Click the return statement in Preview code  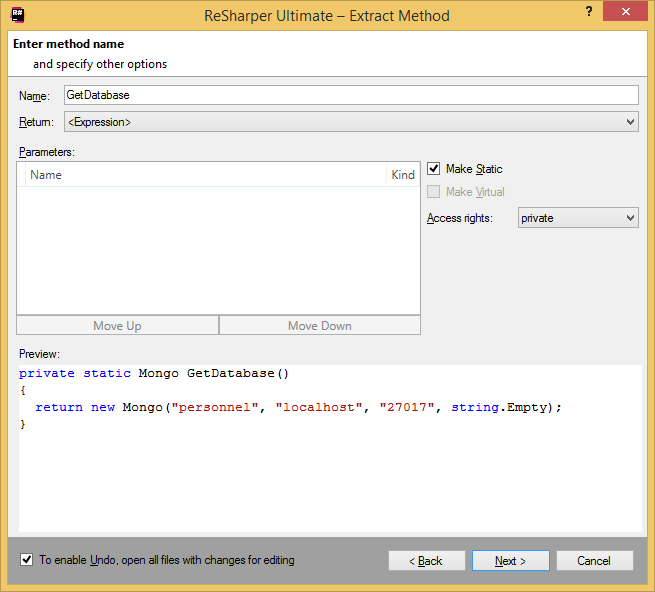[298, 408]
